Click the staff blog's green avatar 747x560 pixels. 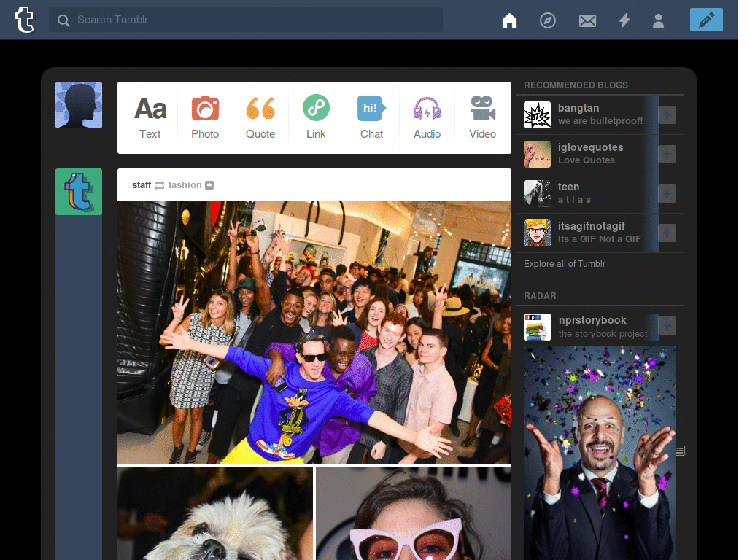(79, 192)
